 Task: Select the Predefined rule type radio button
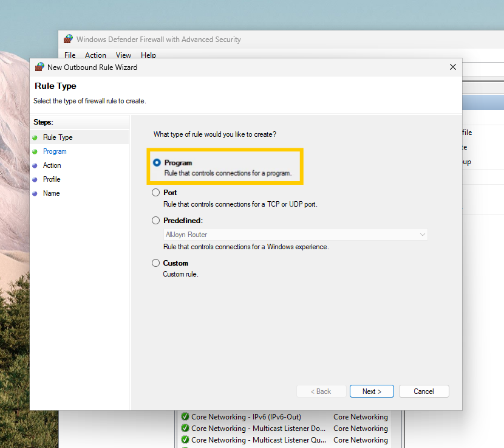tap(155, 221)
